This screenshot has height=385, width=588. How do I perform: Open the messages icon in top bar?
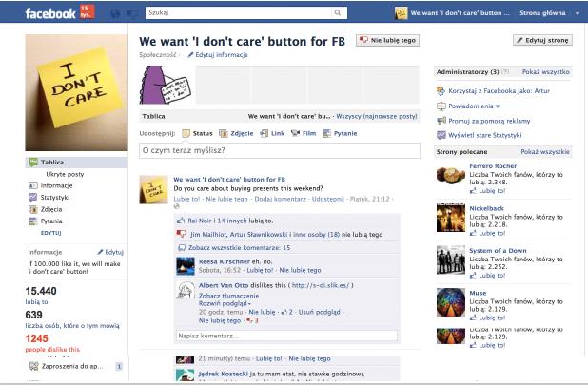coord(132,14)
